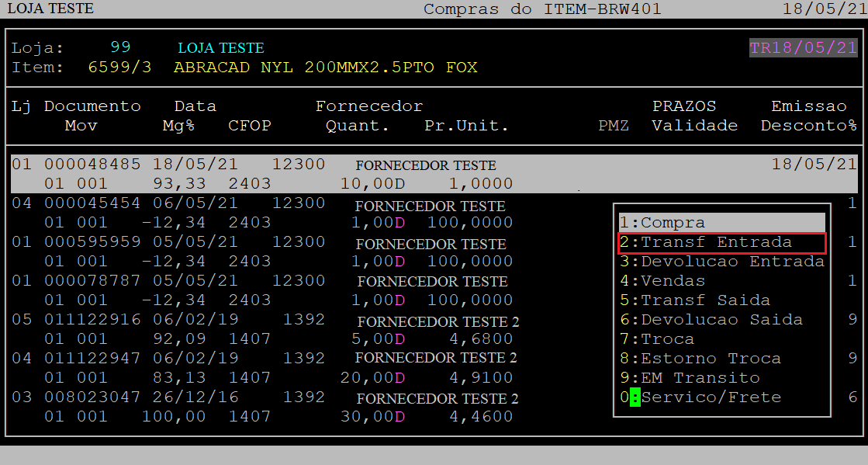Select 3:Devolucao Entrada option
The height and width of the screenshot is (465, 868).
tap(721, 262)
